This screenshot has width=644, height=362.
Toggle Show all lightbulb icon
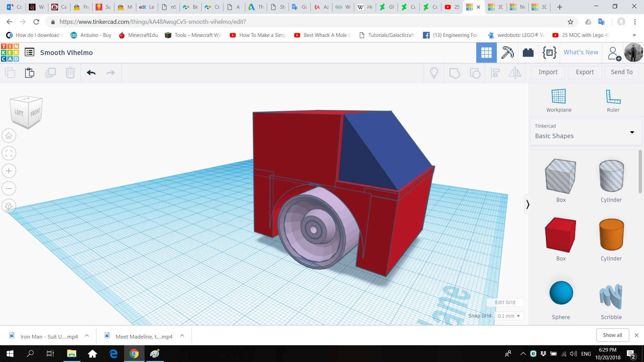(434, 73)
